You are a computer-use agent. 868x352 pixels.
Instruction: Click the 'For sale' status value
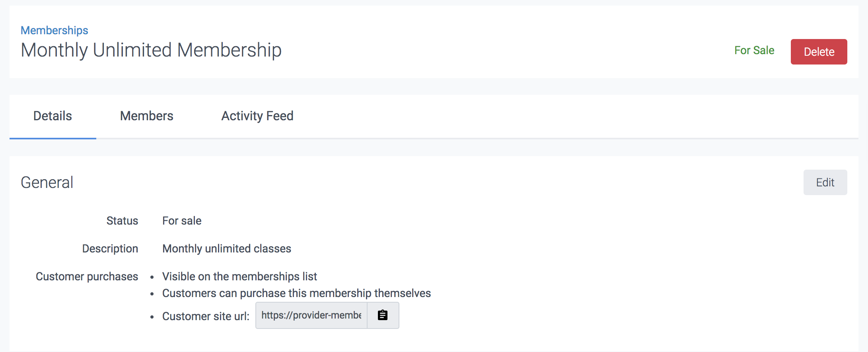click(x=182, y=221)
